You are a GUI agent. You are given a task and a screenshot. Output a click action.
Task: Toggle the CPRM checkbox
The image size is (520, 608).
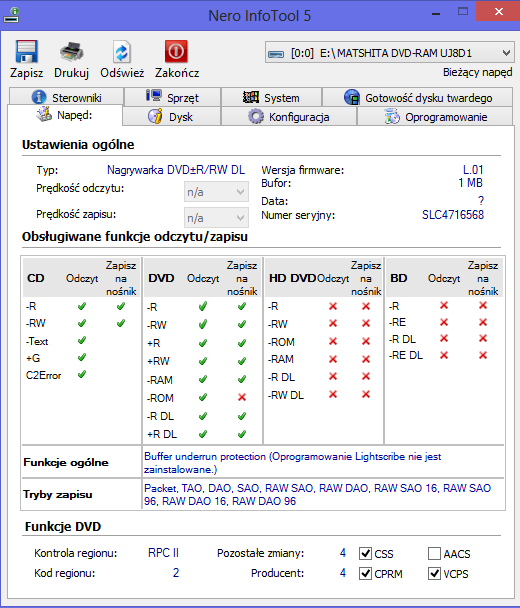pos(365,573)
